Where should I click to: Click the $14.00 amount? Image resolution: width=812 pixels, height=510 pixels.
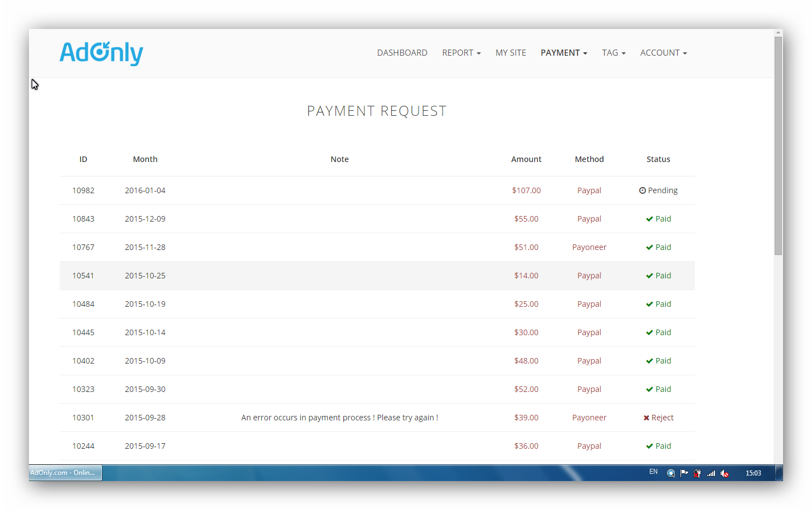[527, 276]
